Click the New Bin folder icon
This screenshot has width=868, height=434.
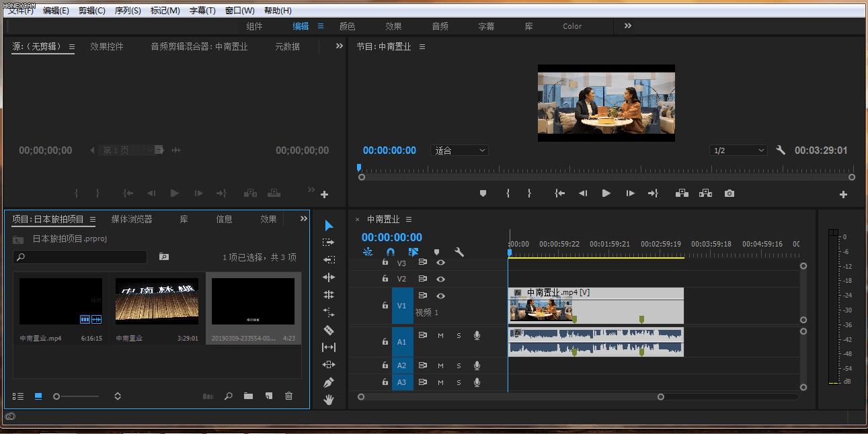point(248,396)
